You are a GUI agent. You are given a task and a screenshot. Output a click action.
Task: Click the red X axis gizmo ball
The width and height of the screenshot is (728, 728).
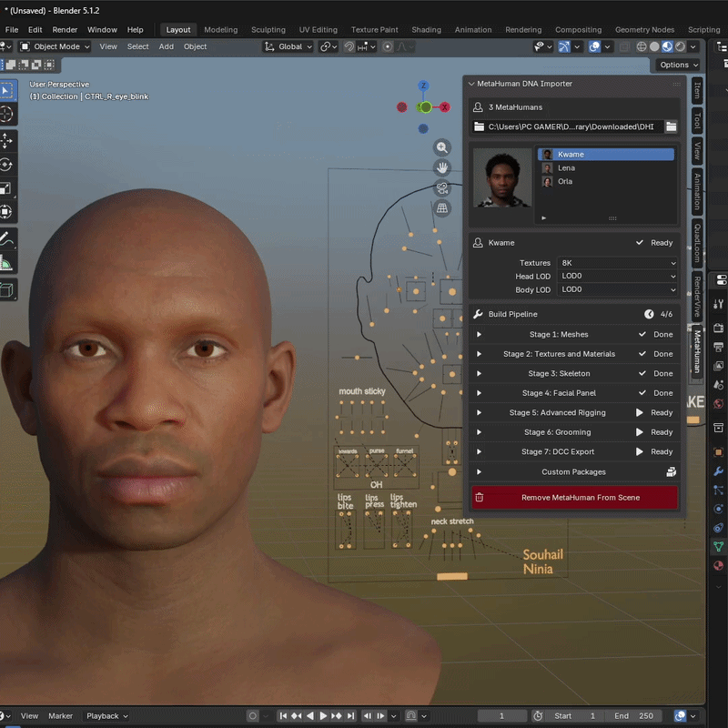444,107
